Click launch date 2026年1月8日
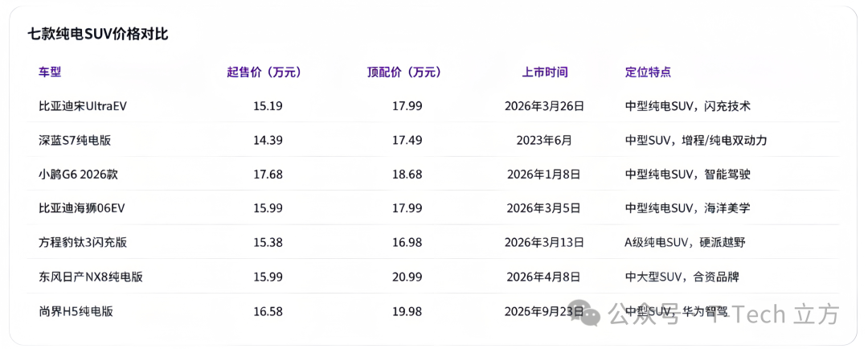Image resolution: width=868 pixels, height=349 pixels. coord(544,174)
